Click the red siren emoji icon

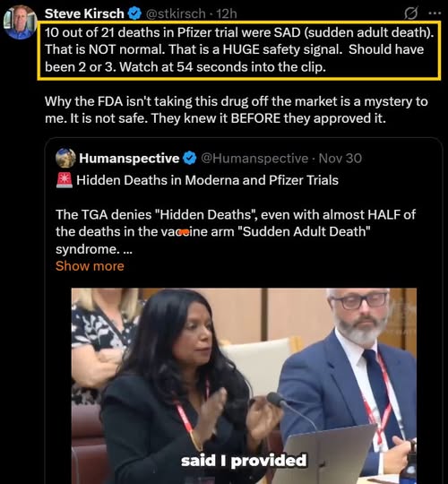pyautogui.click(x=65, y=180)
